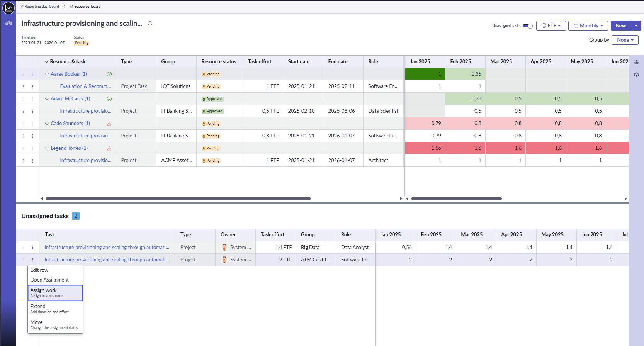Open the settings gear icon on the right panel
Screen dimensions: 644x346
click(x=636, y=75)
